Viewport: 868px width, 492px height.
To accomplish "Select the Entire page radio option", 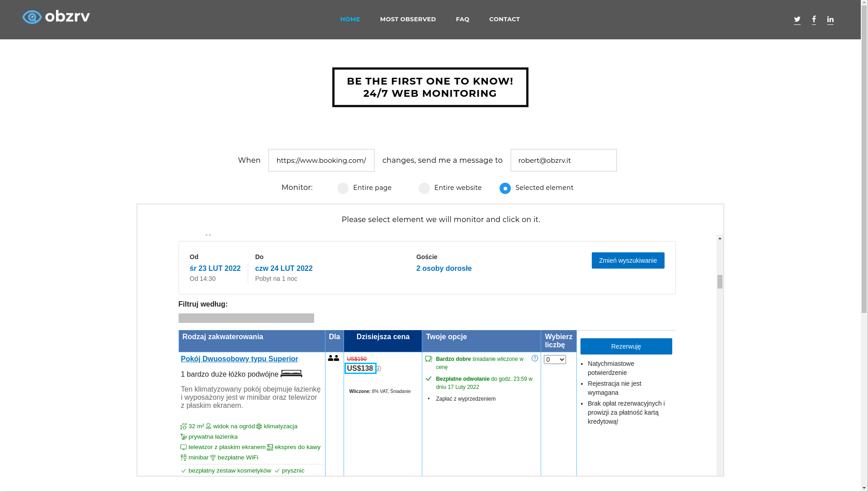I will pyautogui.click(x=343, y=188).
